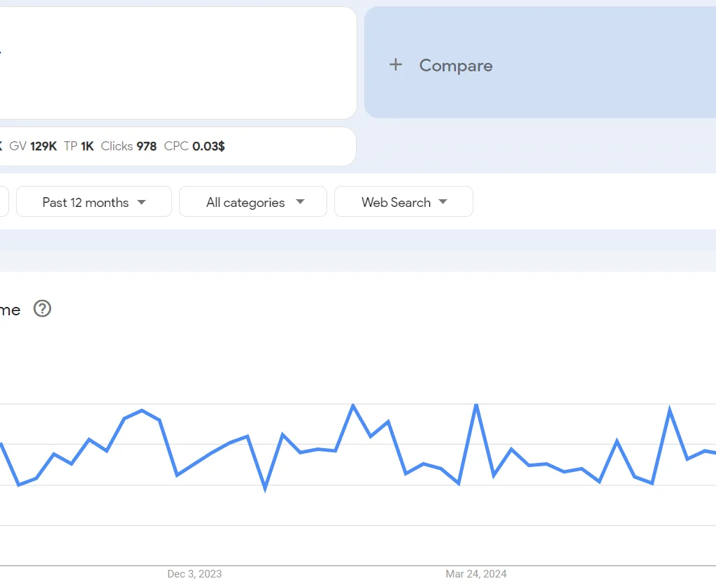Open the All categories dropdown
The image size is (716, 588).
252,201
